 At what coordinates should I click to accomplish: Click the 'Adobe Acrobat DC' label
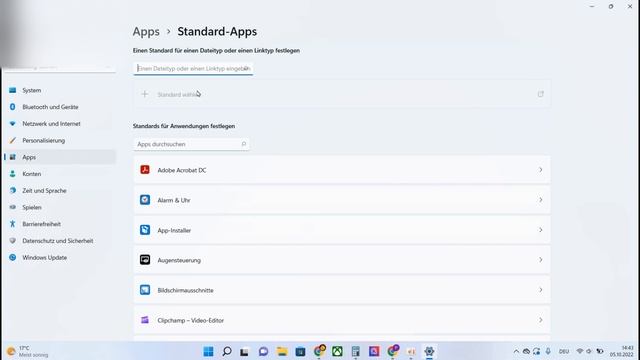coord(182,170)
